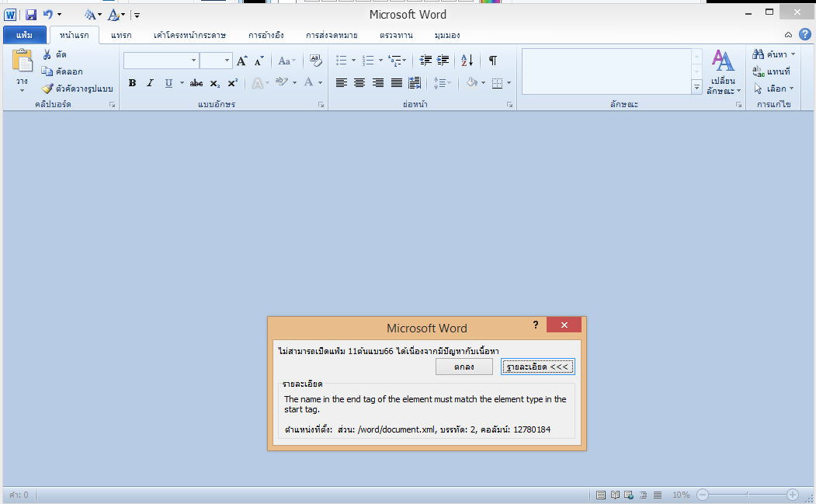Click the Copy icon in clipboard group
Screen dimensions: 816x504
[47, 71]
